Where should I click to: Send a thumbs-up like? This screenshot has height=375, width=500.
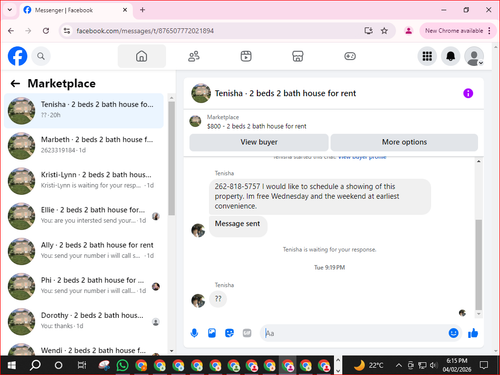[473, 333]
